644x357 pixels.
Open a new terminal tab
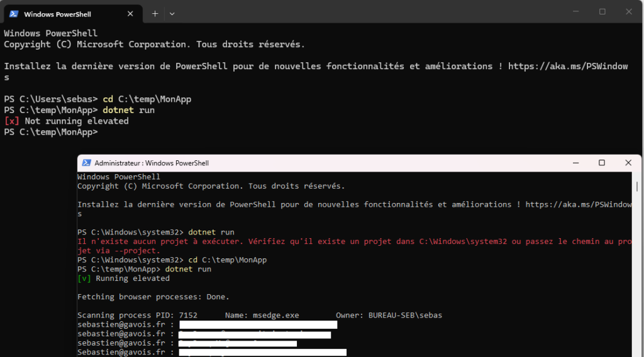155,14
